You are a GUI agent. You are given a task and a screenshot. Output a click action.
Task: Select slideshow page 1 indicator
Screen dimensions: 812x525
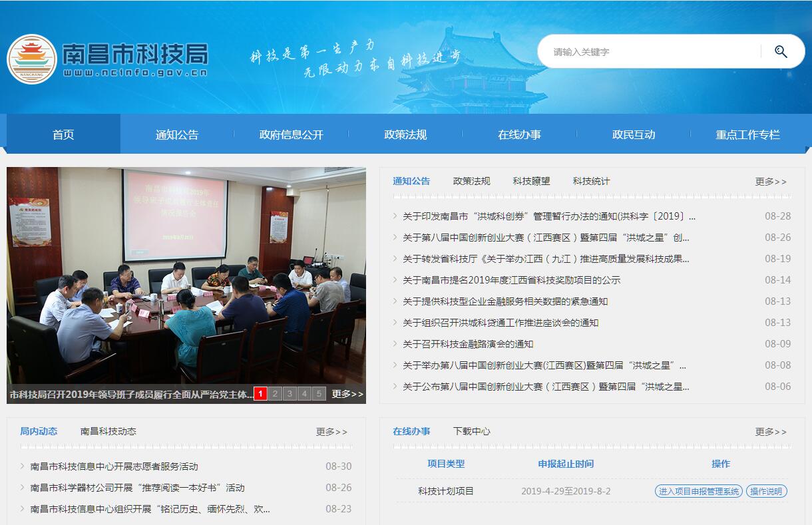coord(260,394)
